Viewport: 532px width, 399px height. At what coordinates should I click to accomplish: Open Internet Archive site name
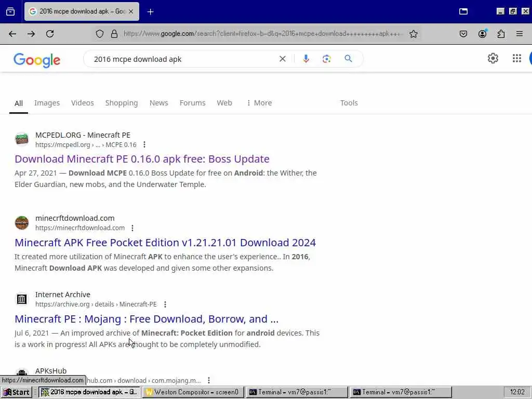click(x=63, y=295)
